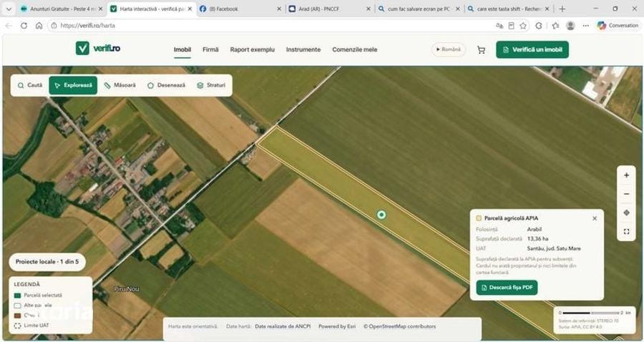
Task: Go back to previous page
Action: tap(9, 26)
